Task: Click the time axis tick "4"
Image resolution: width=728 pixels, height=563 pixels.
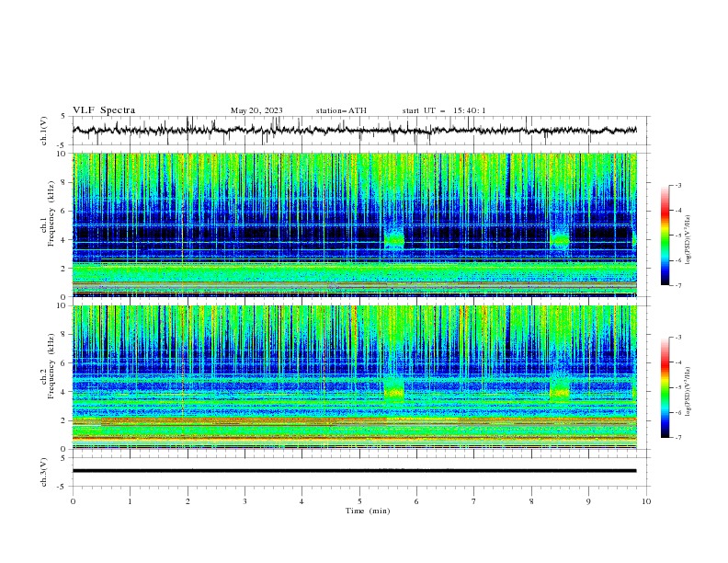Action: point(301,501)
